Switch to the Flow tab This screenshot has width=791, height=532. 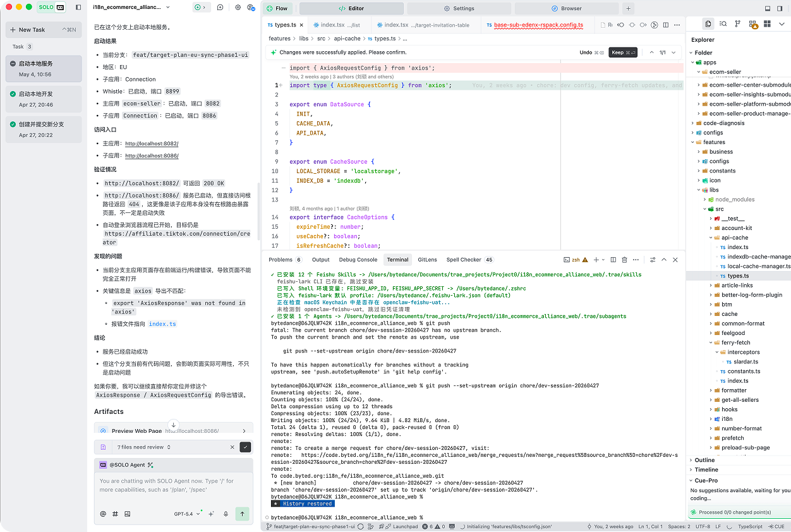pos(277,9)
